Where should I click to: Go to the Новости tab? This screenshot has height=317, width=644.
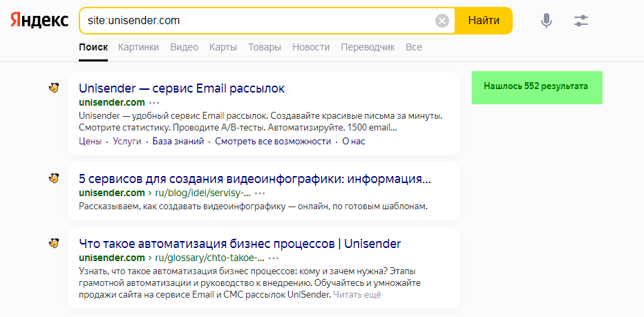point(311,47)
